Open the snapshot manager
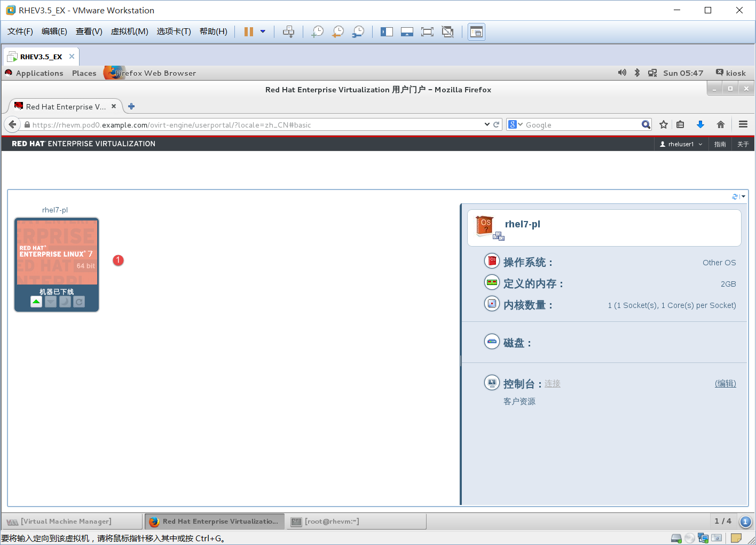Viewport: 756px width, 545px height. pyautogui.click(x=358, y=31)
